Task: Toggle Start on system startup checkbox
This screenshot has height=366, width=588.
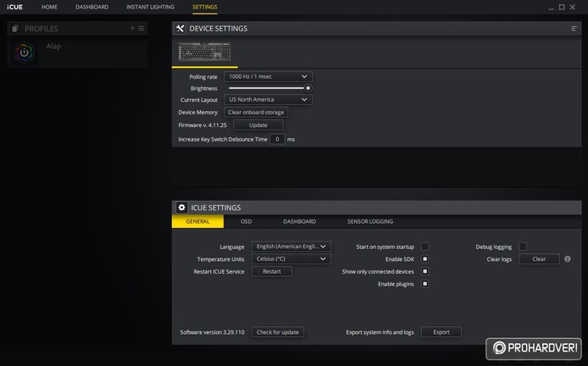Action: coord(424,247)
